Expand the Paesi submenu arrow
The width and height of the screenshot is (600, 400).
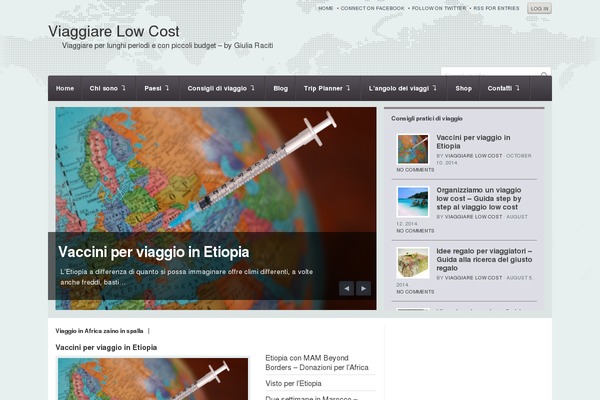pyautogui.click(x=167, y=88)
